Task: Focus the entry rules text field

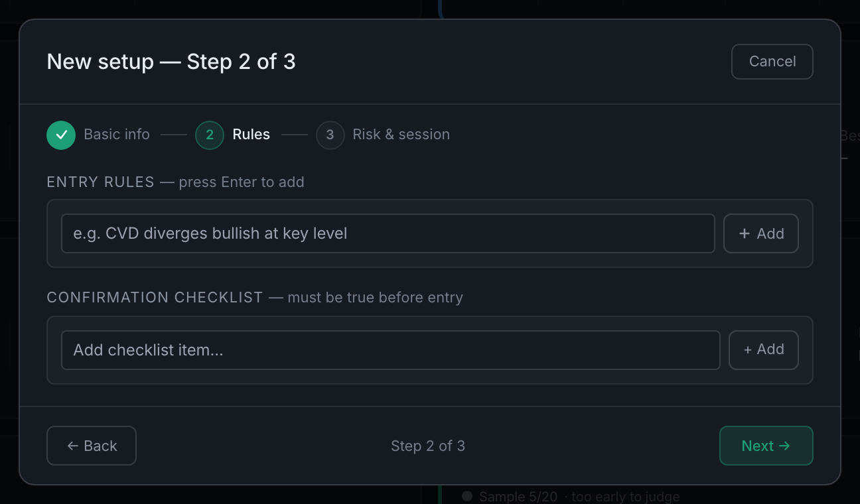Action: 388,233
